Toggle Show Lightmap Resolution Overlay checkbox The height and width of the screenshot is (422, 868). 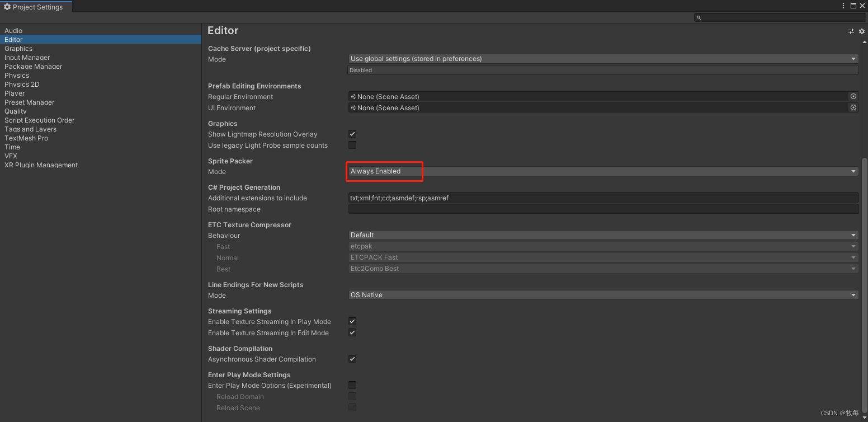pos(352,134)
